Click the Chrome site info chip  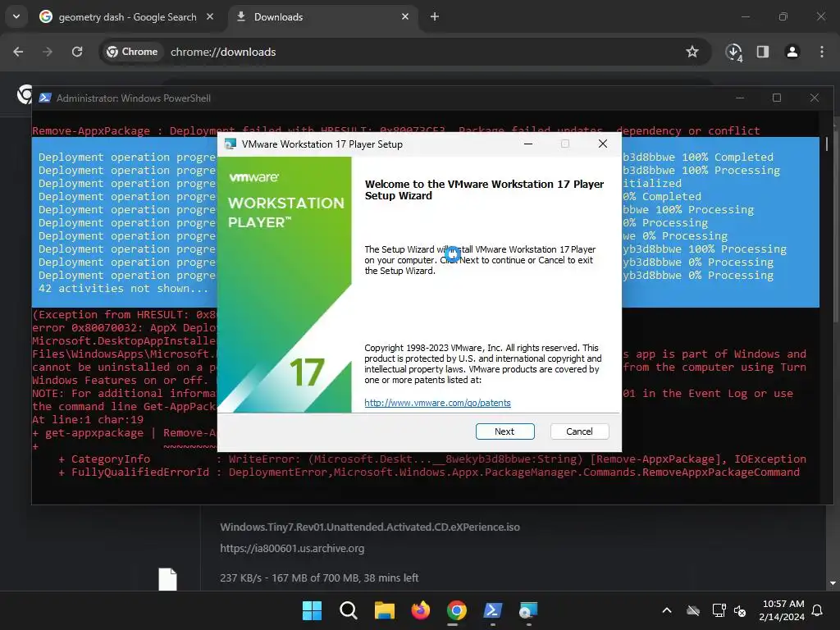coord(132,52)
